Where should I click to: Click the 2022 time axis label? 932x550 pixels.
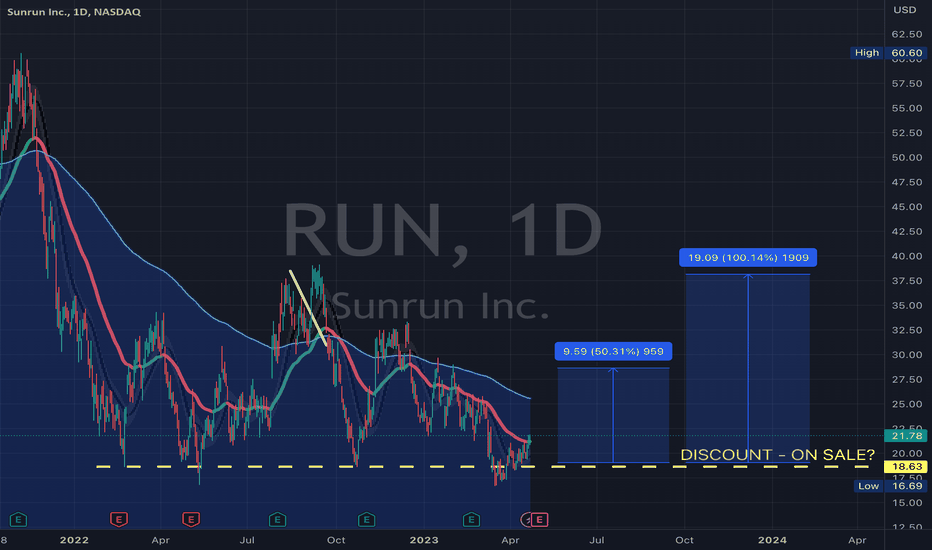pyautogui.click(x=74, y=540)
